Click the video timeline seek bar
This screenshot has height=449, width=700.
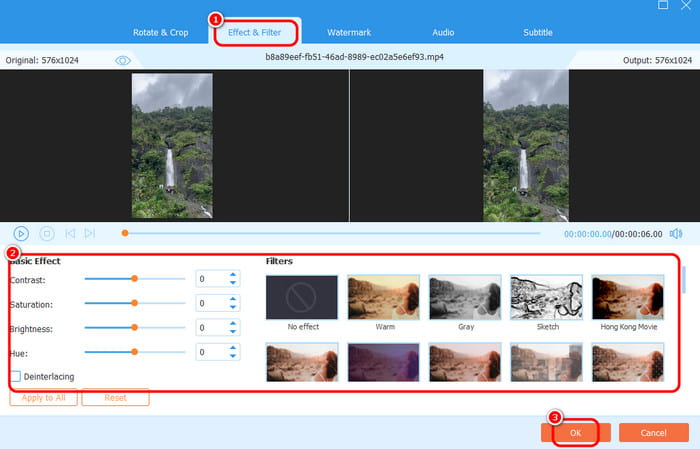[331, 233]
